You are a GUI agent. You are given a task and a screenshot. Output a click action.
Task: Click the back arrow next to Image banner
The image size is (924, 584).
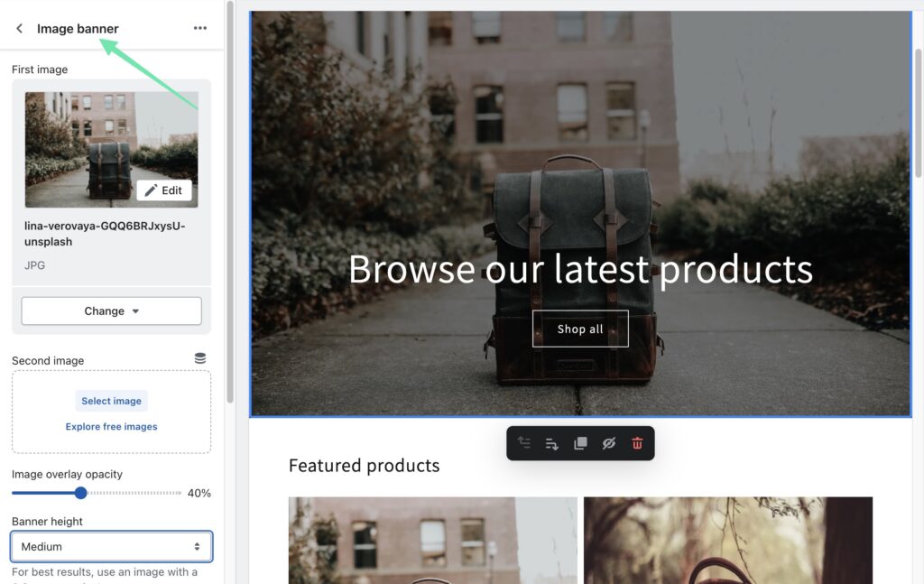pos(18,28)
